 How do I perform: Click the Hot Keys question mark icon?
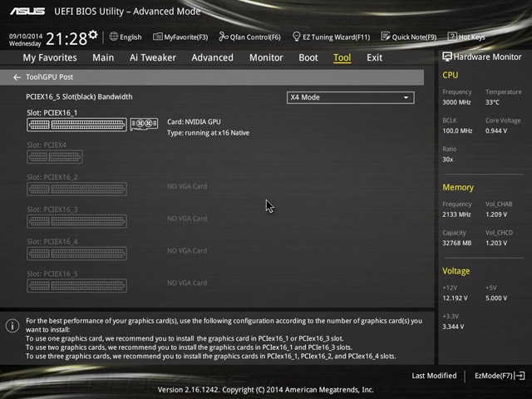pos(452,37)
